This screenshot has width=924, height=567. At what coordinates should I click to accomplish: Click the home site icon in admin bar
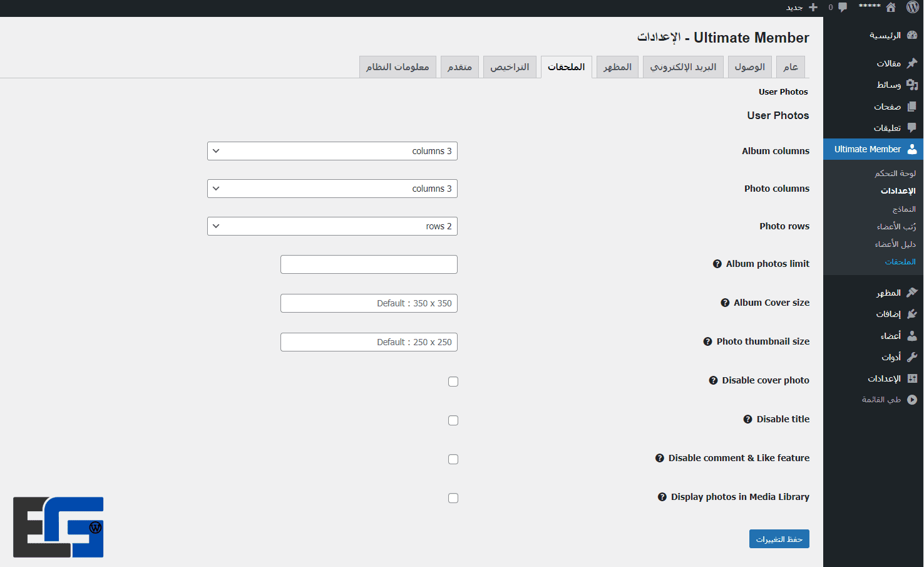pos(891,8)
